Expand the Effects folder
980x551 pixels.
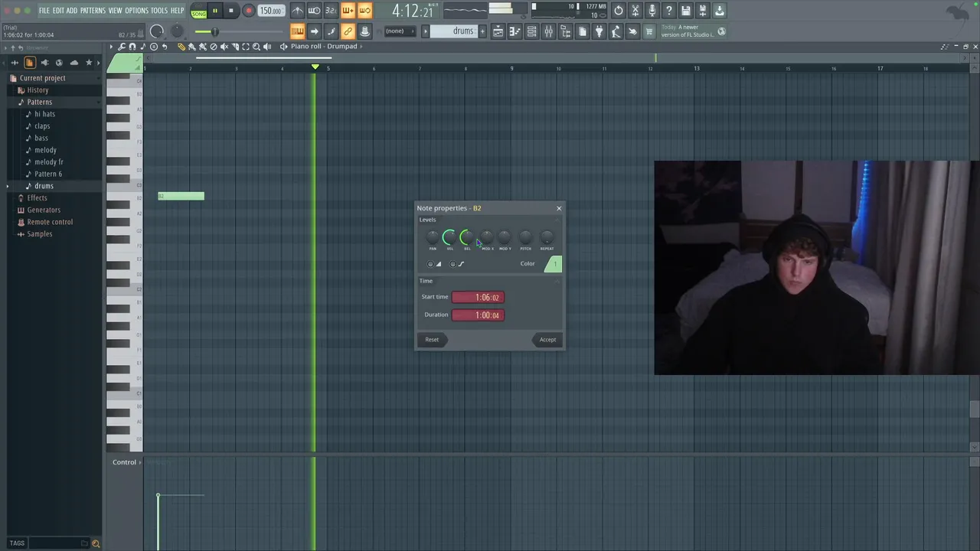[x=37, y=197]
